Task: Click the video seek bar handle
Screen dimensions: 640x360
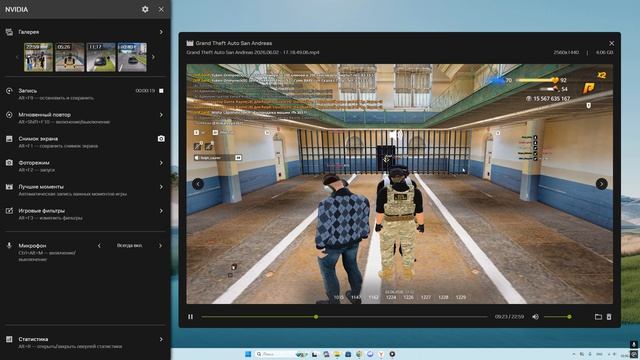Action: pos(316,317)
